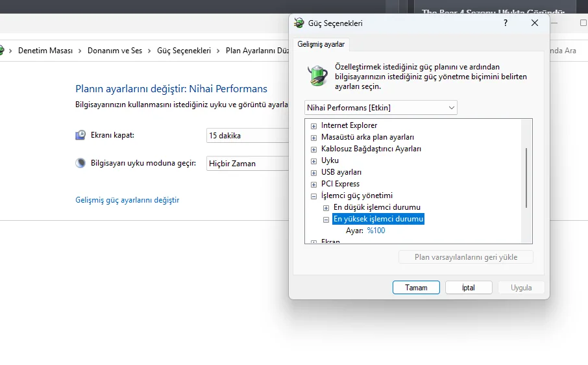Click the %100 setting value
Screen dimensions: 588x365
[x=376, y=231]
